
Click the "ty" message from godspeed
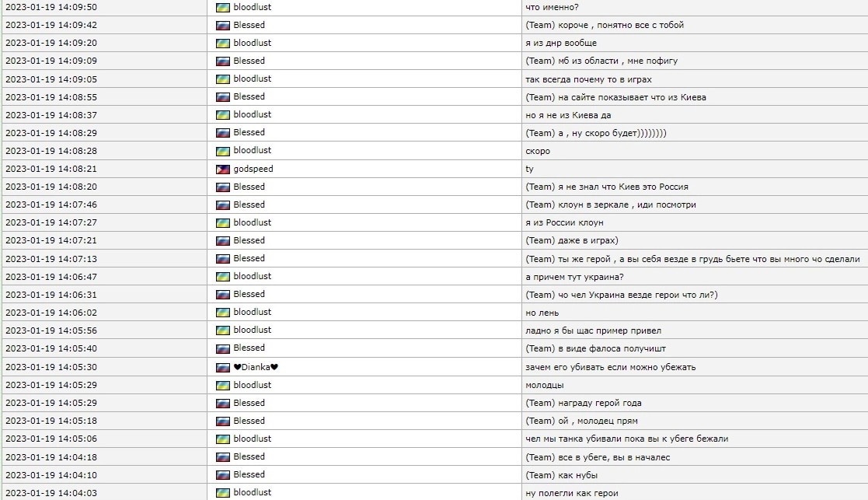pos(530,169)
